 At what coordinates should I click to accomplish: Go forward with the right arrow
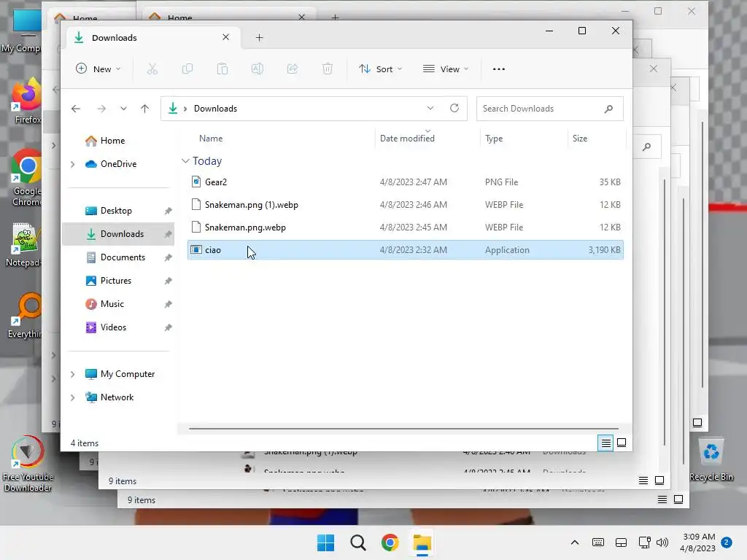(101, 109)
